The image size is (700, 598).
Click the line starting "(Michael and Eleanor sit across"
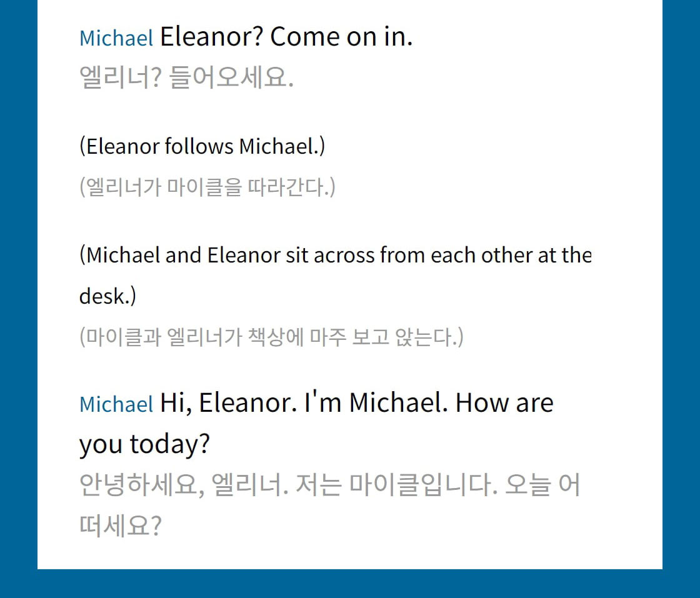coord(335,255)
